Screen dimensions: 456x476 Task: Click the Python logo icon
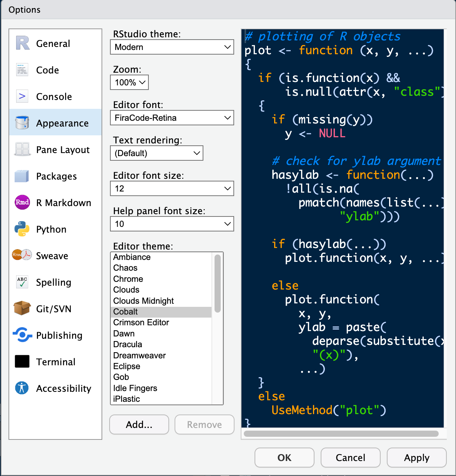click(x=22, y=229)
